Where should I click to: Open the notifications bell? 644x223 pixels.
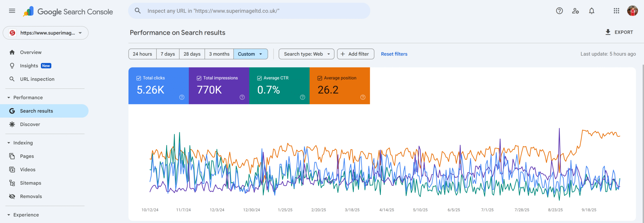click(x=591, y=11)
